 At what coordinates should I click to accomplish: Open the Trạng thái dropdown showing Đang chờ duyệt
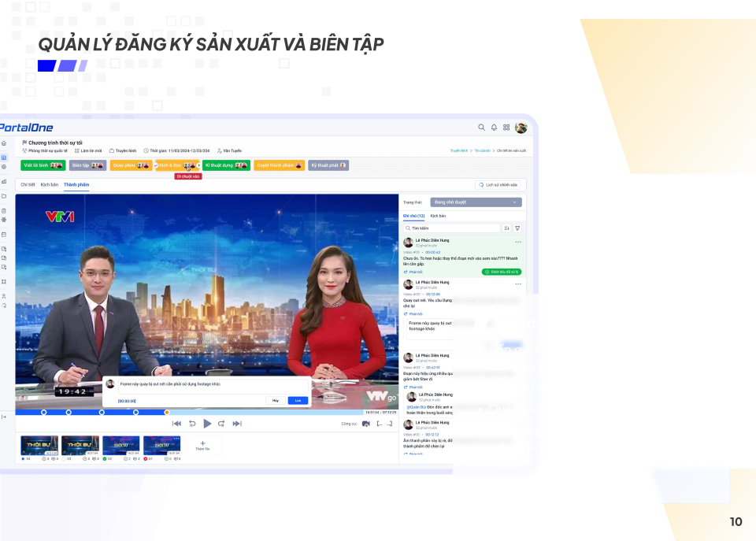(x=476, y=202)
